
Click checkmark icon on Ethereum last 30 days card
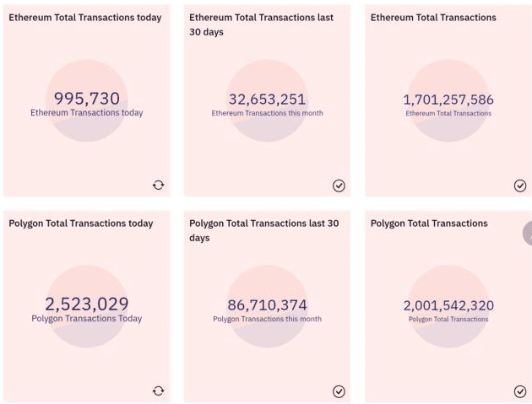click(x=339, y=186)
